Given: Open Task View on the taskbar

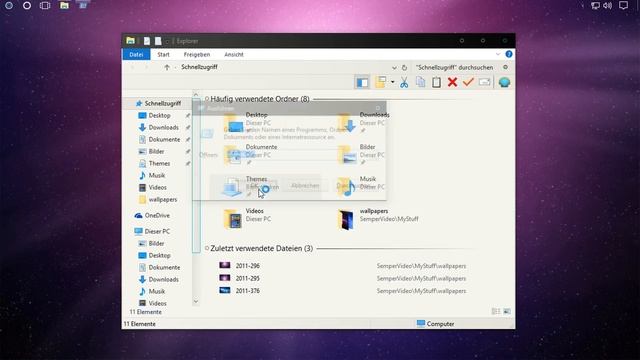Looking at the screenshot, I should point(45,5).
